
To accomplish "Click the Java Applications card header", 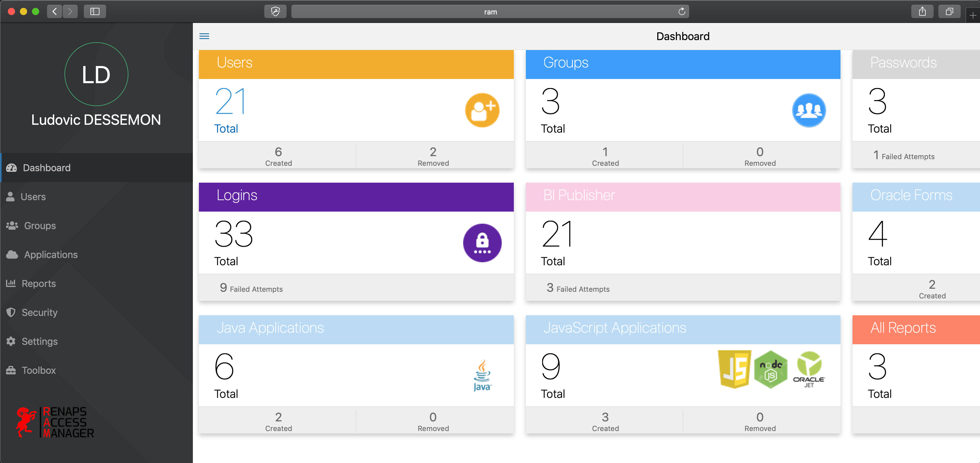I will pos(356,329).
